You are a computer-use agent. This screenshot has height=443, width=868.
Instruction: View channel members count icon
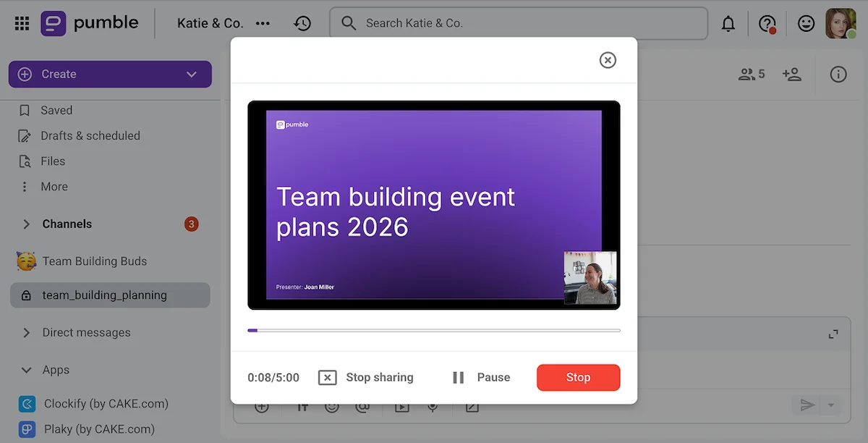tap(751, 74)
